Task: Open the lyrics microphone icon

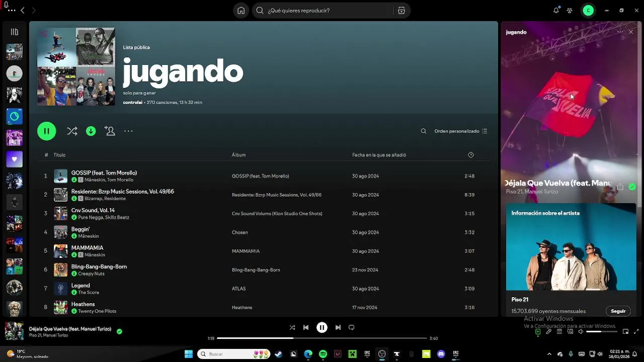Action: pos(549,332)
